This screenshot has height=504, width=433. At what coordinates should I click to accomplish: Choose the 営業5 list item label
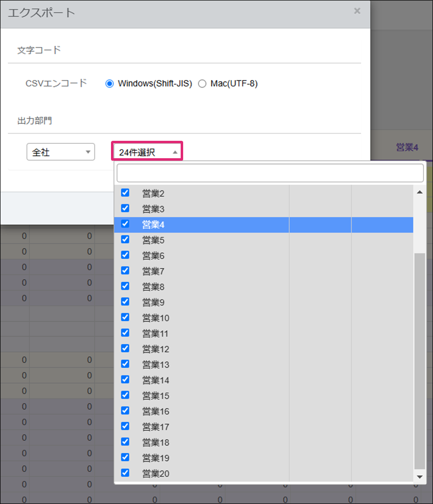(153, 240)
